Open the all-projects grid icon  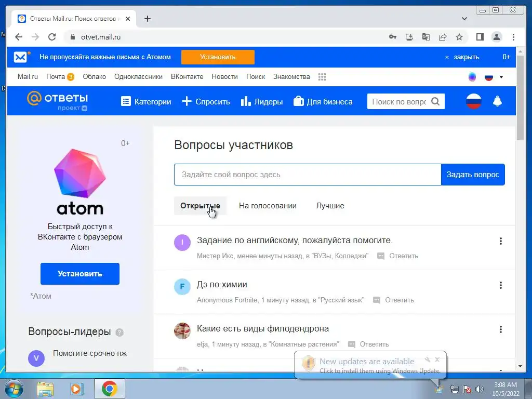(x=322, y=77)
